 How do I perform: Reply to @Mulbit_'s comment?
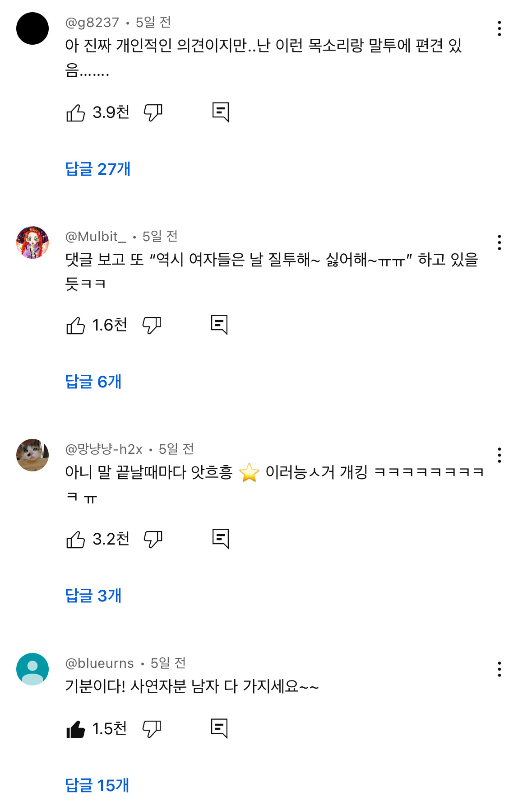219,325
